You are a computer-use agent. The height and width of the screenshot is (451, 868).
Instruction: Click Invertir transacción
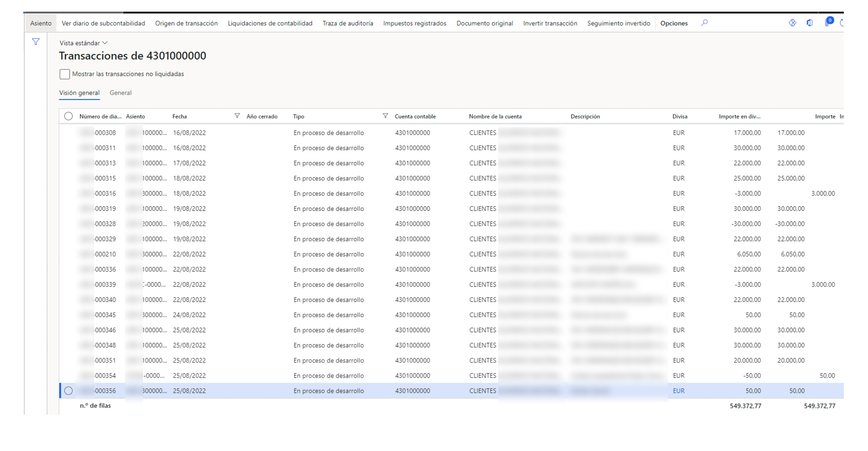pyautogui.click(x=550, y=23)
